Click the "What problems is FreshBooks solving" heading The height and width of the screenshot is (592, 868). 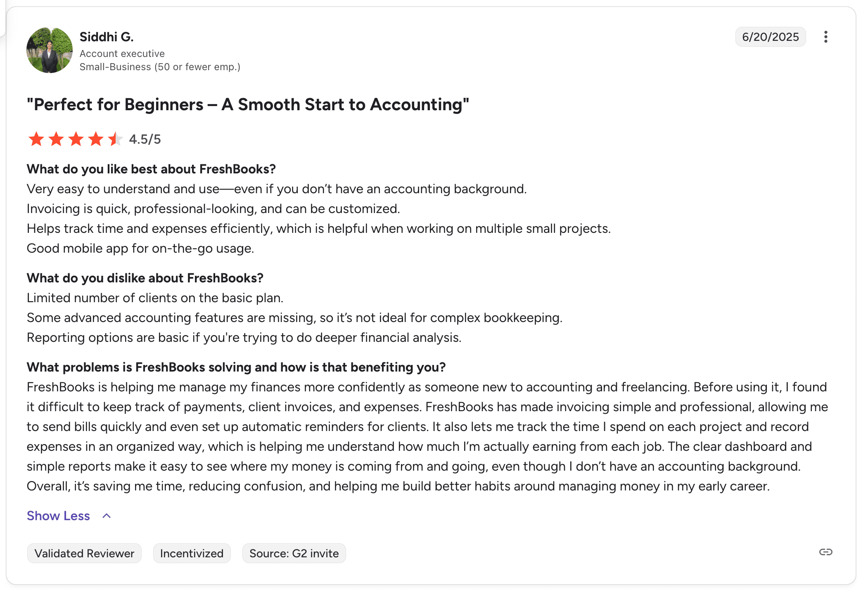(x=236, y=367)
